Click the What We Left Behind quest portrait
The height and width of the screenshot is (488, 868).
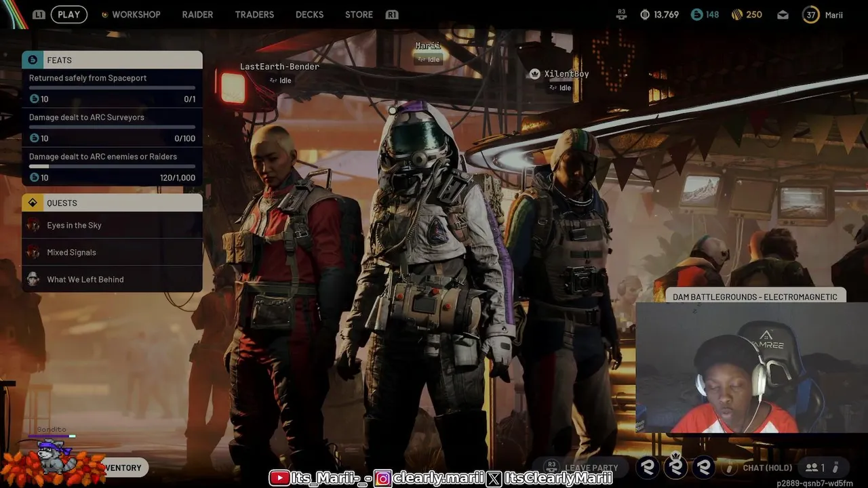[x=33, y=279]
